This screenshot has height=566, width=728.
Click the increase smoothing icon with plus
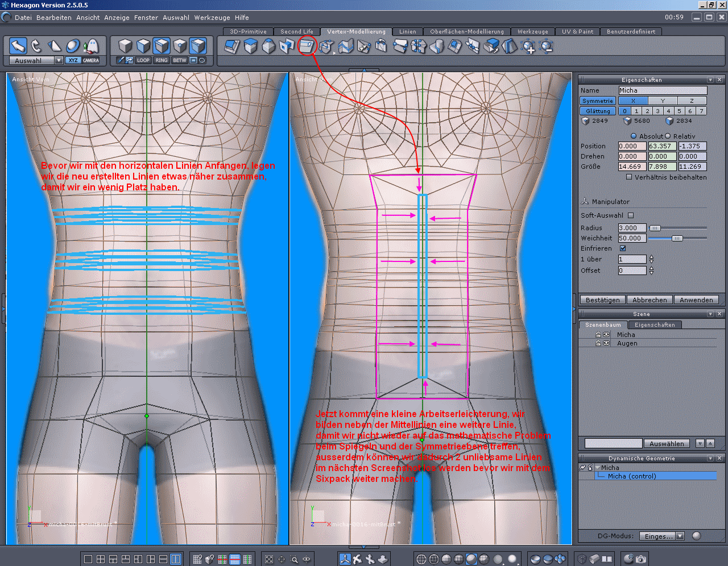pos(528,47)
